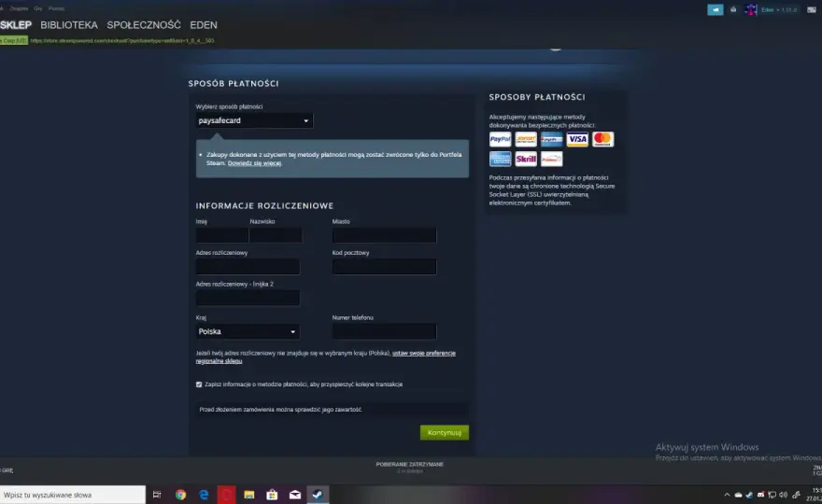The height and width of the screenshot is (504, 822).
Task: Open the Steam top-right big picture icon
Action: coord(812,9)
